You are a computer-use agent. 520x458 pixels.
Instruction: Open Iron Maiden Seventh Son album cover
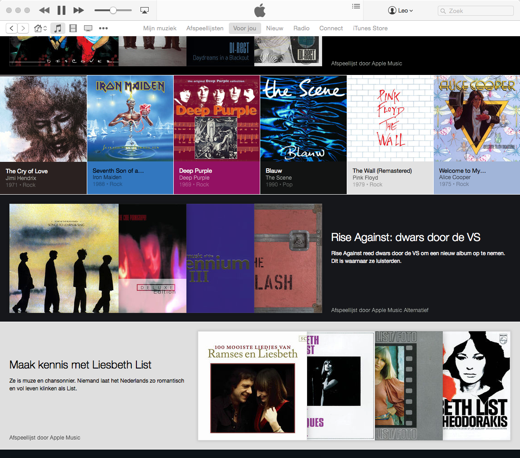(130, 119)
